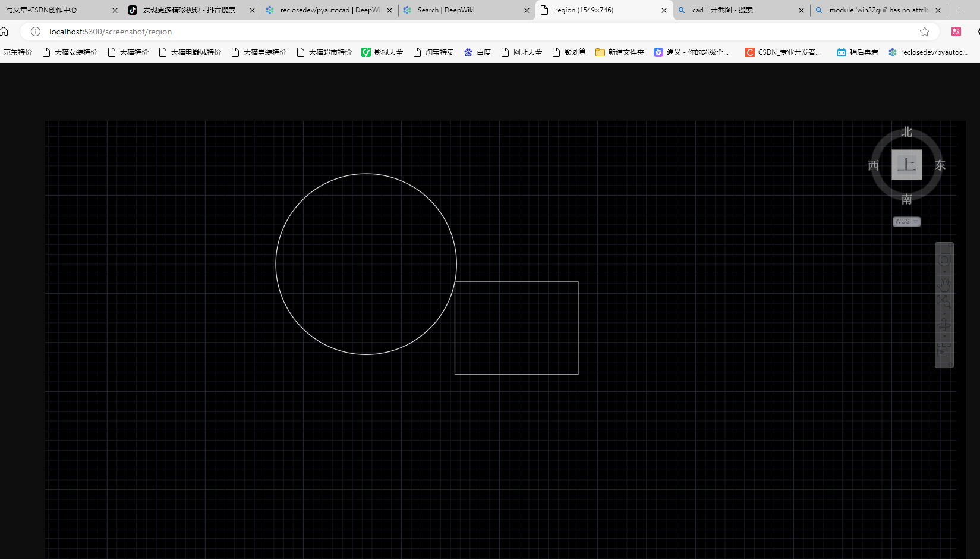
Task: Select the Pan tool on the navigation bar
Action: coord(944,284)
